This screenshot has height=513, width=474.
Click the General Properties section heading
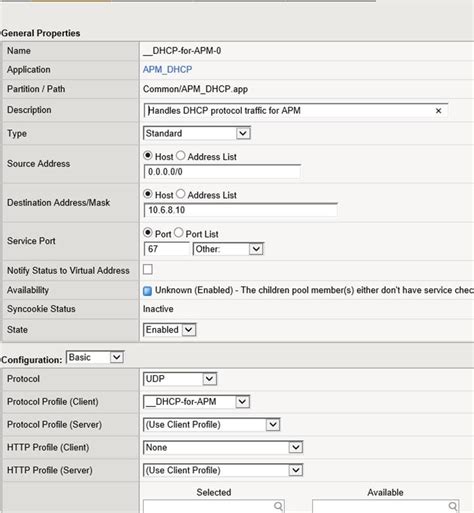[41, 33]
